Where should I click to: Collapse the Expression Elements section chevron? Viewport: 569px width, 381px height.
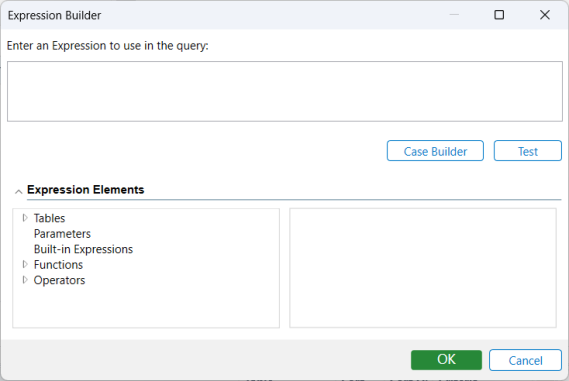(x=19, y=191)
